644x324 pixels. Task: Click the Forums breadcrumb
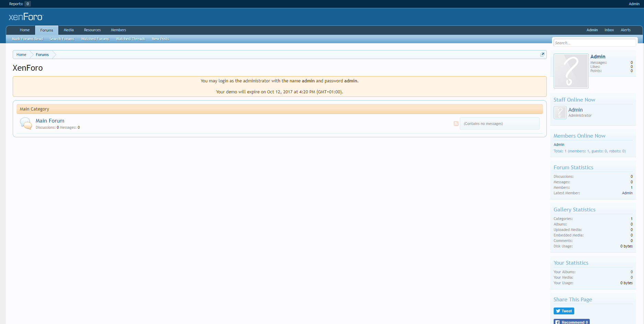pos(42,55)
